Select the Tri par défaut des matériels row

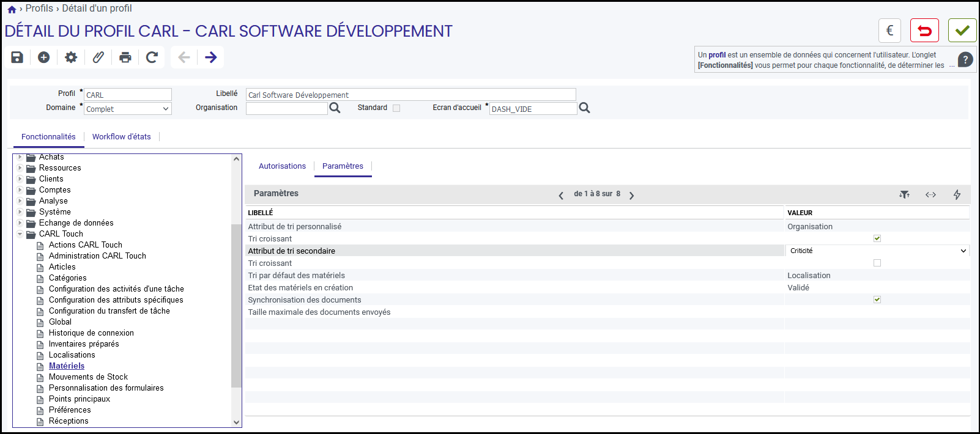pos(607,275)
